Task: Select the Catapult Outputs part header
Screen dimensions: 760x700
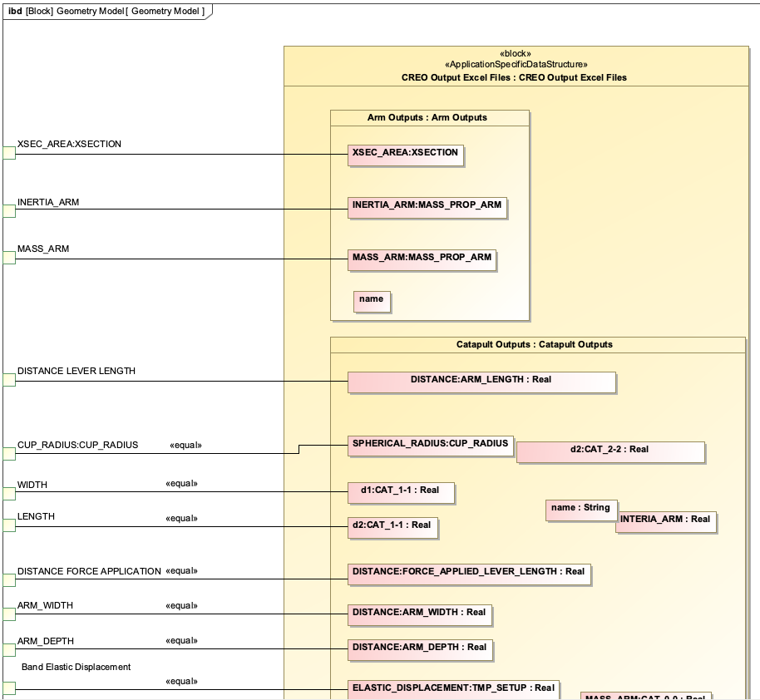Action: 536,344
